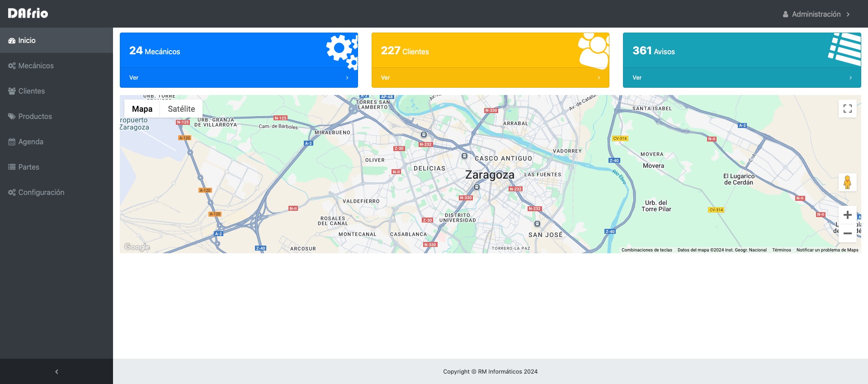The image size is (868, 384).
Task: Click the Urb. del Torre Pilar label
Action: [x=656, y=206]
